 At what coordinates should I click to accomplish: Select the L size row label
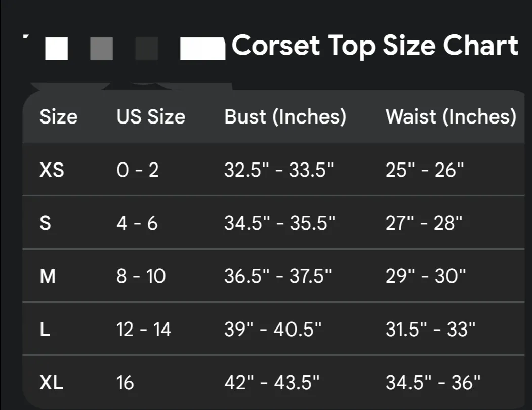45,329
